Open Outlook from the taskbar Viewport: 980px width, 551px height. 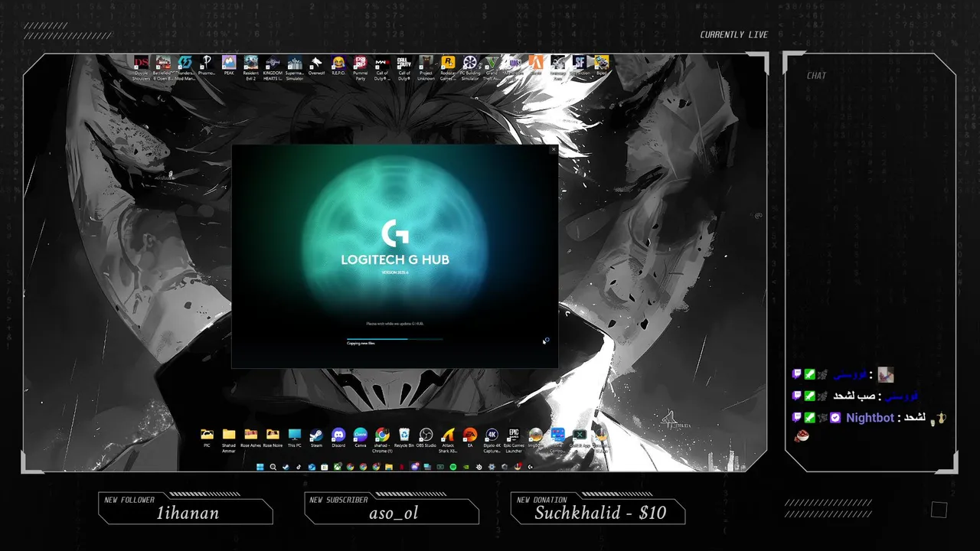tap(312, 467)
